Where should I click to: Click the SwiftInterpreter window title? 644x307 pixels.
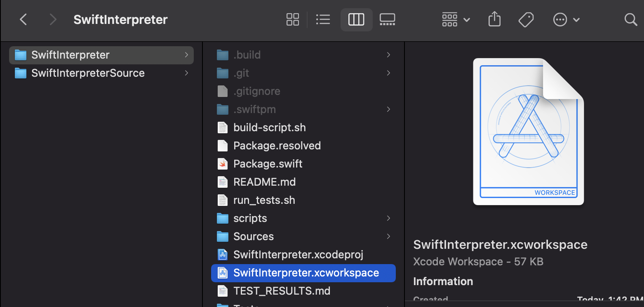(x=120, y=19)
